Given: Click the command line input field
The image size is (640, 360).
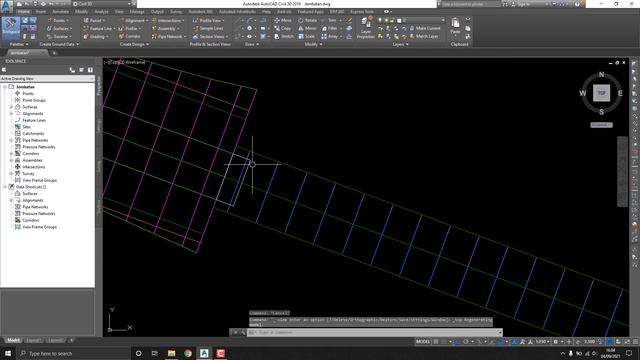Looking at the screenshot, I should pos(375,332).
